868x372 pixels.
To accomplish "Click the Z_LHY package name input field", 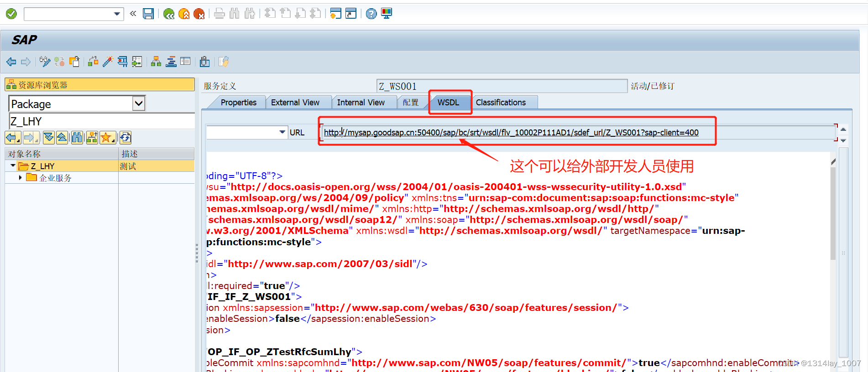I will 101,121.
